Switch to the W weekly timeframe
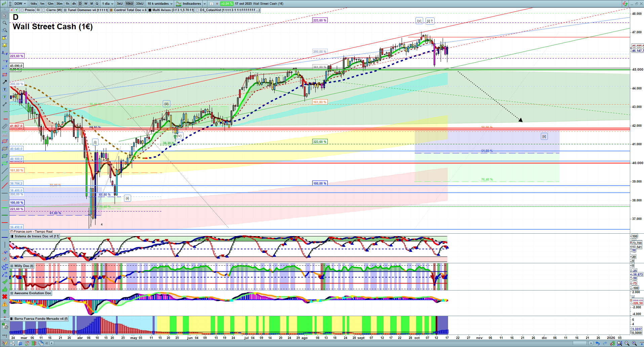The image size is (644, 347). pos(86,4)
